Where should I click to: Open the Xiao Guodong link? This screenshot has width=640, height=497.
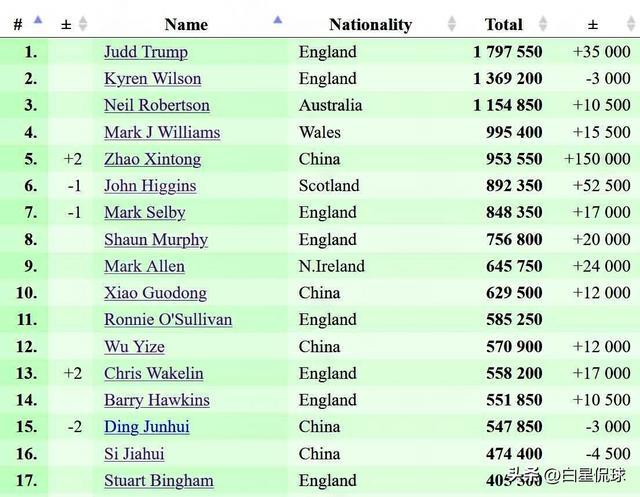(x=155, y=293)
